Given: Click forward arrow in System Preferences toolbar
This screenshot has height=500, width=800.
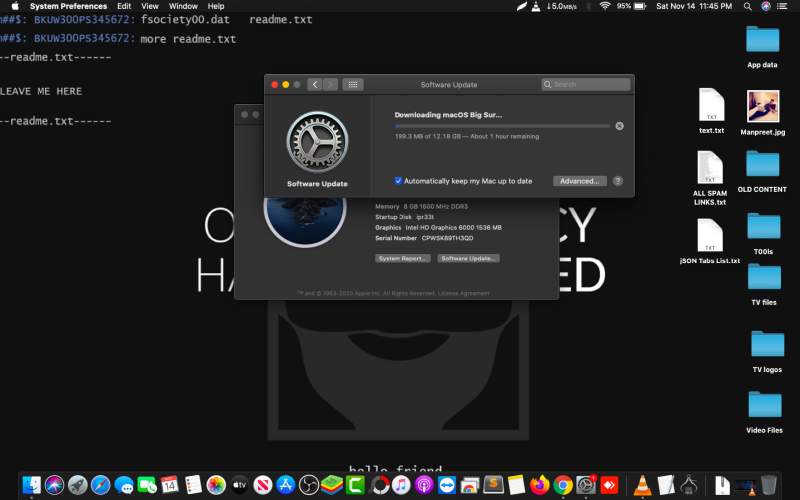Looking at the screenshot, I should coord(331,85).
